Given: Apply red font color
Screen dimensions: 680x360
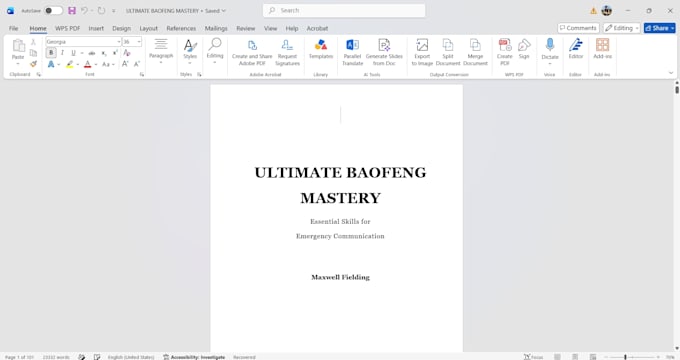Looking at the screenshot, I should [x=88, y=64].
